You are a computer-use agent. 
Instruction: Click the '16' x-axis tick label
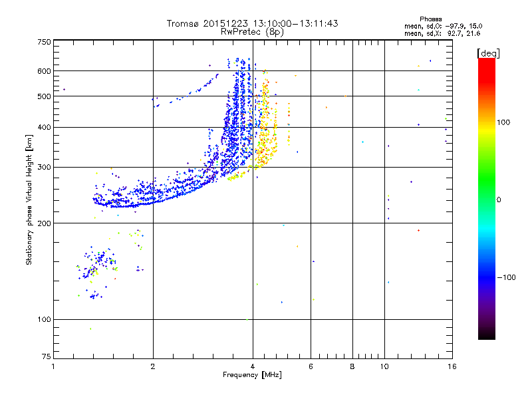[x=452, y=366]
